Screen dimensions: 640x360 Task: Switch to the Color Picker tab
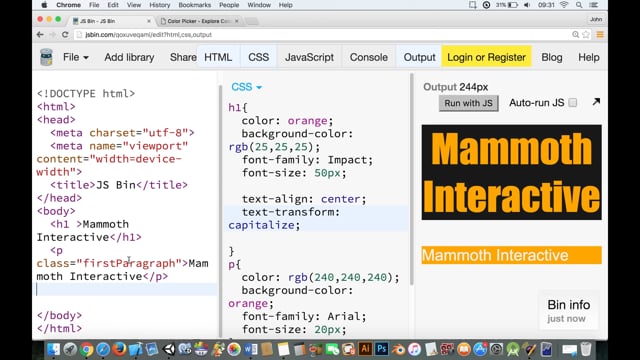tap(199, 21)
